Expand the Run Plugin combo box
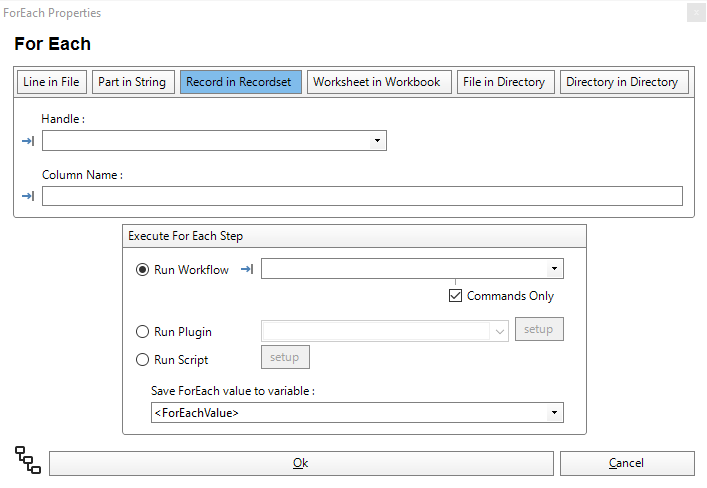Image resolution: width=707 pixels, height=488 pixels. click(500, 331)
